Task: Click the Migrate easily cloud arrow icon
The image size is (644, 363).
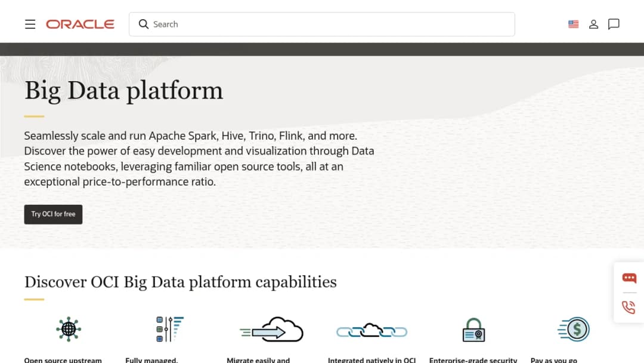Action: click(271, 330)
